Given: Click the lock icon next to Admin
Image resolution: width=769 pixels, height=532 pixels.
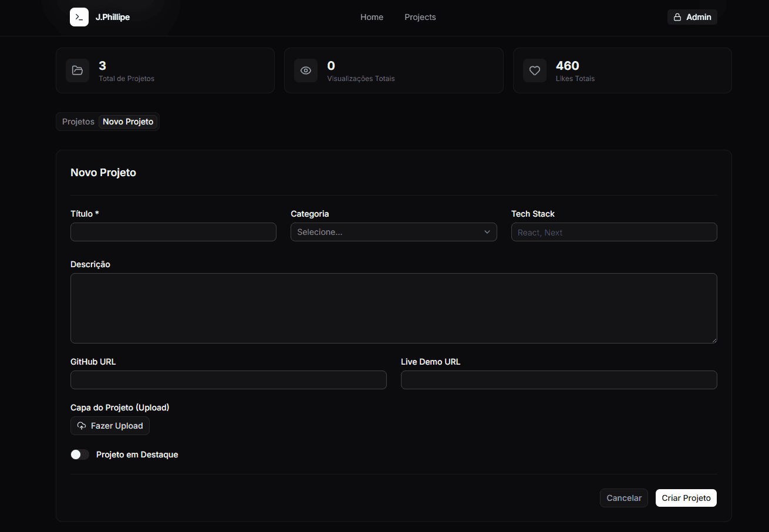Looking at the screenshot, I should point(677,17).
